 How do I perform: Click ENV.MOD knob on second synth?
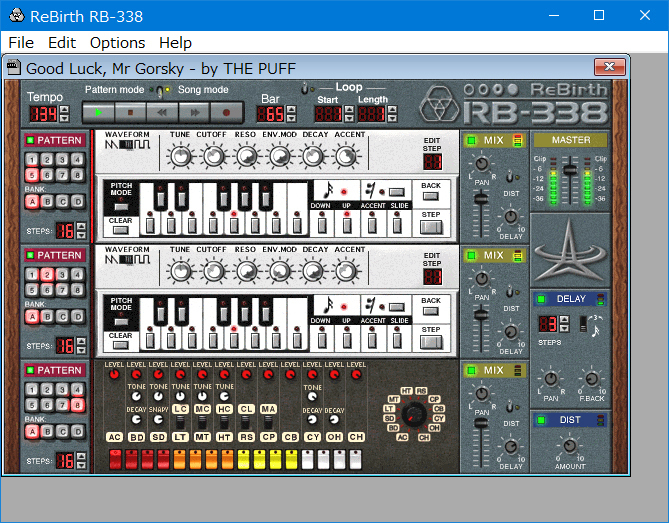[280, 271]
